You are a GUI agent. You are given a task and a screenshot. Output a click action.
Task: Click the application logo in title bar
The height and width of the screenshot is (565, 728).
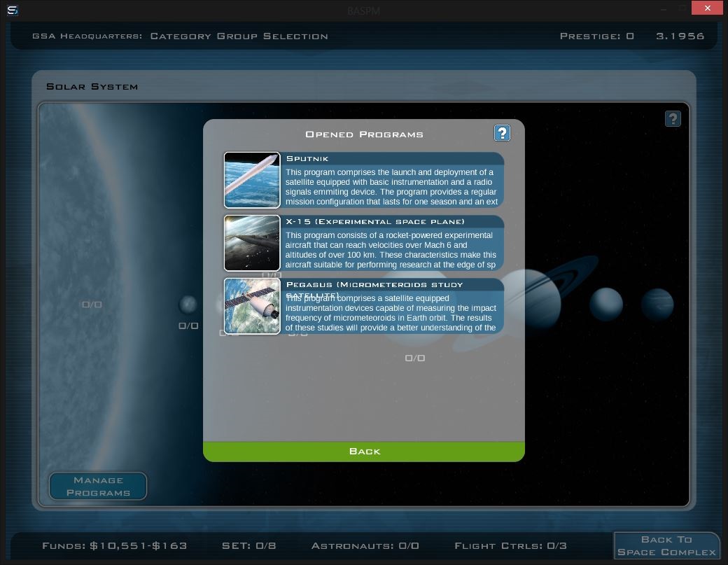point(13,10)
